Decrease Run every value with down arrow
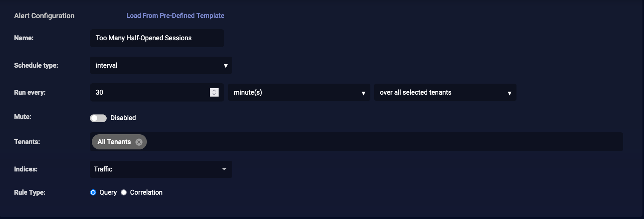Screen dimensions: 644x219 214,94
